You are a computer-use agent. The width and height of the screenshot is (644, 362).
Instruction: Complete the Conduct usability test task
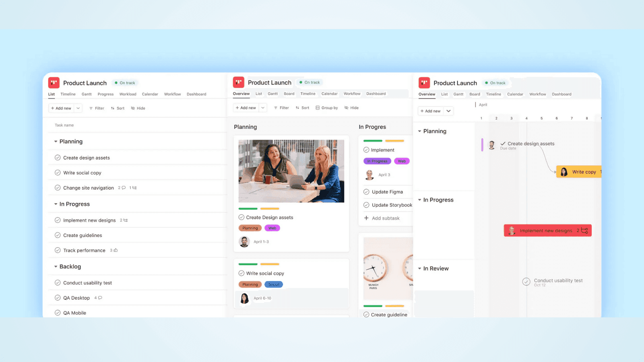(x=58, y=282)
